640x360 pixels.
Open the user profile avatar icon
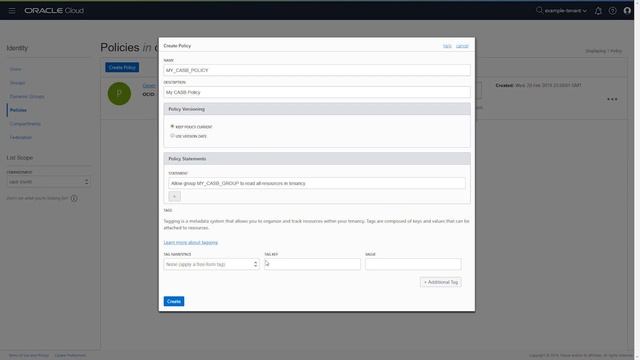(x=627, y=11)
